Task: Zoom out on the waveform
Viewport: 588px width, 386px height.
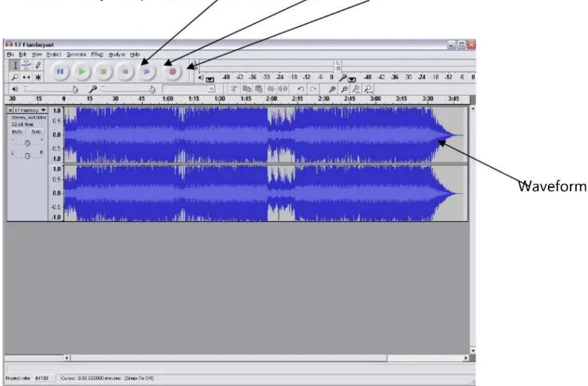Action: tap(344, 89)
